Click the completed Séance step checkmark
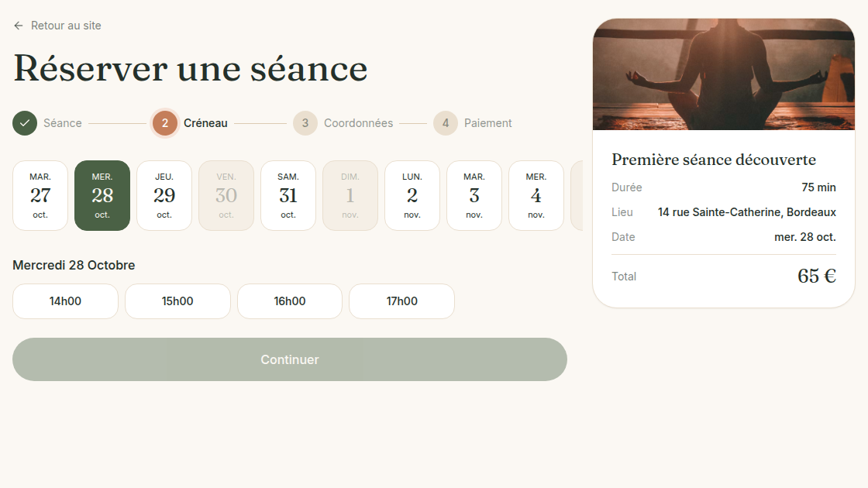Viewport: 868px width, 488px height. 25,123
